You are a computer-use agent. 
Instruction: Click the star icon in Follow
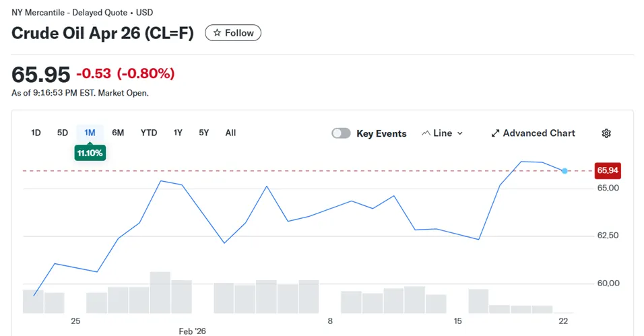(x=217, y=33)
